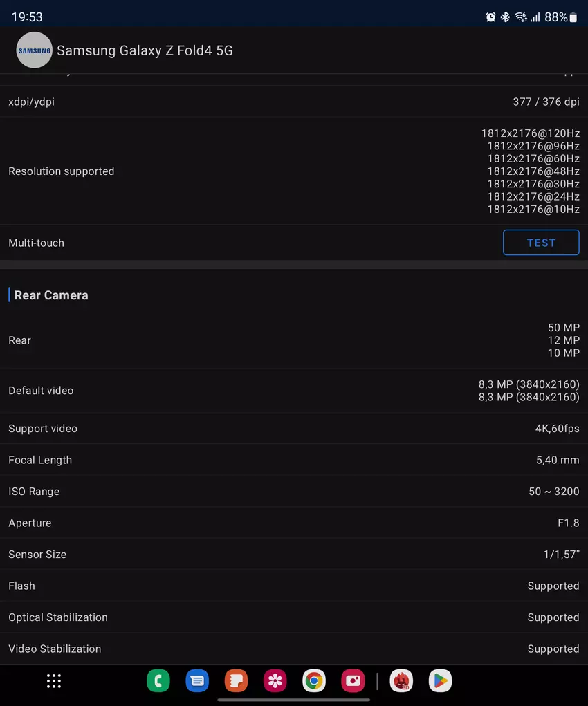
Task: Open the Phone app in the dock
Action: (158, 681)
